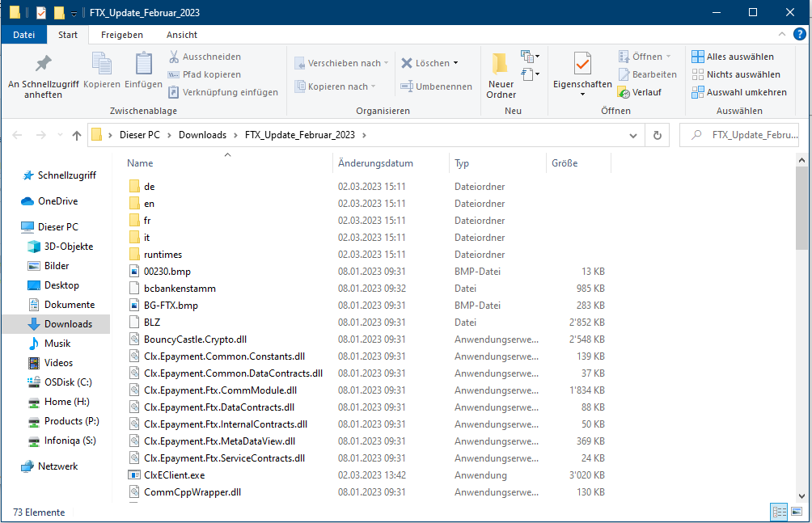Go back with the left arrow

17,135
